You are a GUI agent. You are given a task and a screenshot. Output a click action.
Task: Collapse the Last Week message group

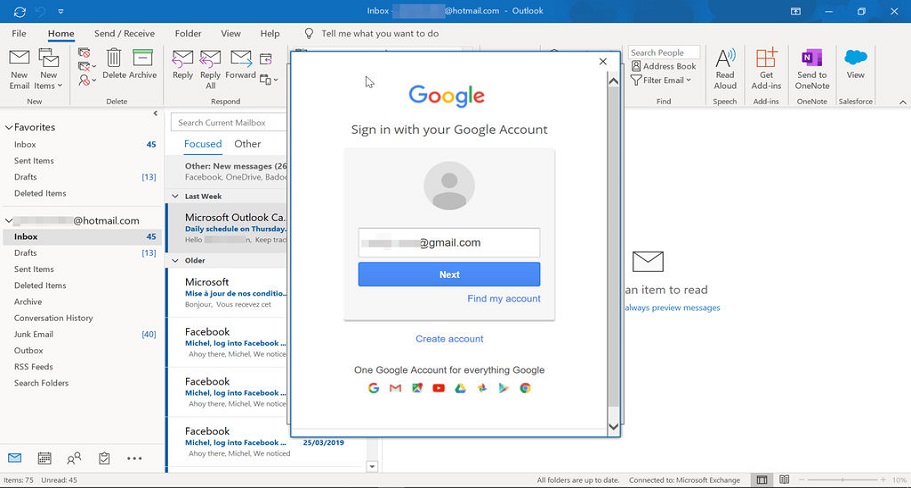pyautogui.click(x=176, y=197)
